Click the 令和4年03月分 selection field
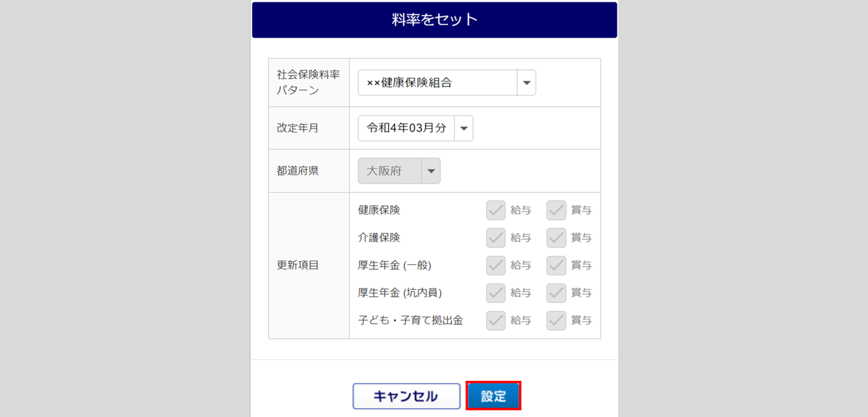Viewport: 868px width, 417px height. point(406,128)
